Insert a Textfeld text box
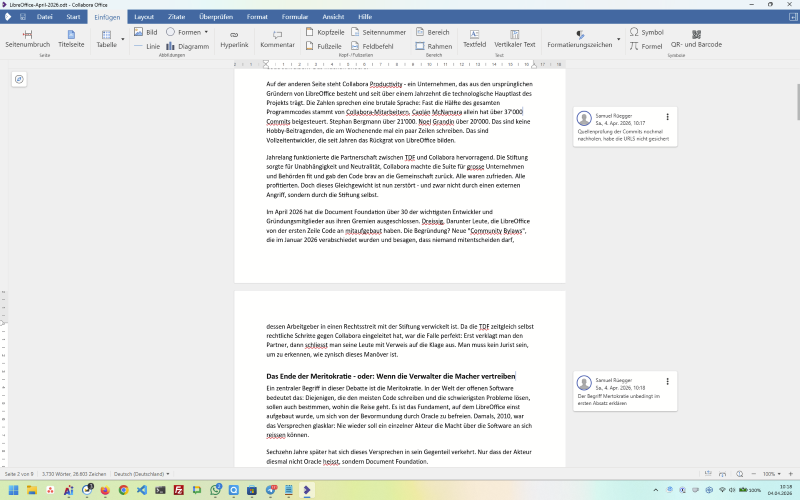Image resolution: width=800 pixels, height=500 pixels. (x=474, y=39)
